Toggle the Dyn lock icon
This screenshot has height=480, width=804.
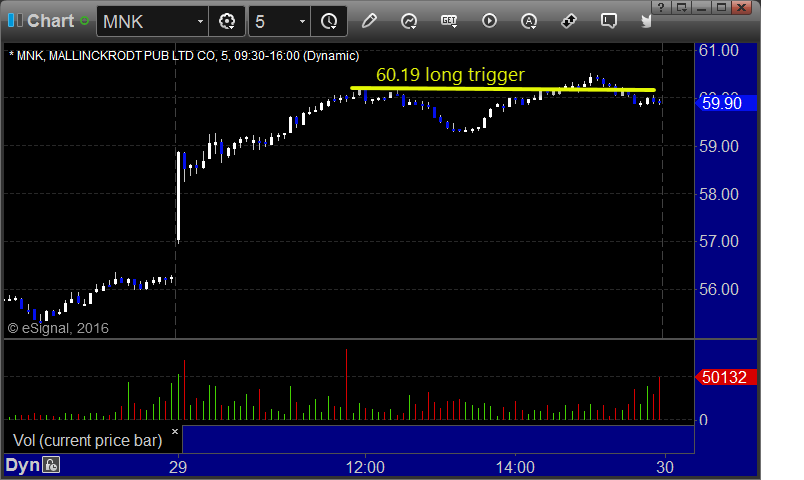coord(51,465)
